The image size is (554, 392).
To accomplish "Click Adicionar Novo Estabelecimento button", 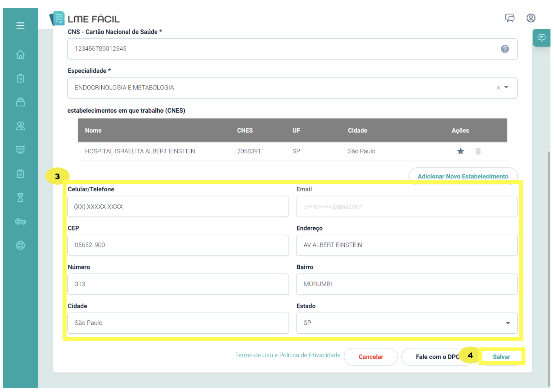I will click(462, 176).
